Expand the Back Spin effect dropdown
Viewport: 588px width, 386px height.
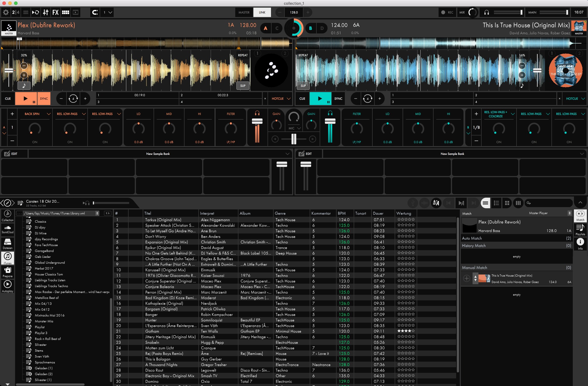point(49,114)
